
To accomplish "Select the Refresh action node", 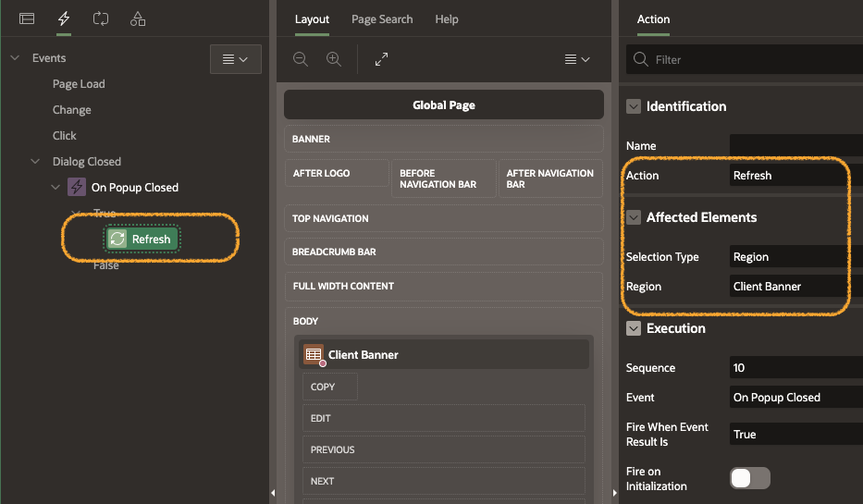I will pos(142,240).
